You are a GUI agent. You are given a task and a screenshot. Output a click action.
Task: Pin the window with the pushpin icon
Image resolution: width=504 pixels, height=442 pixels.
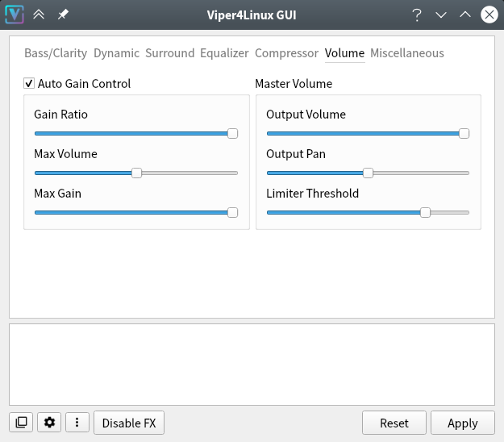pos(63,15)
